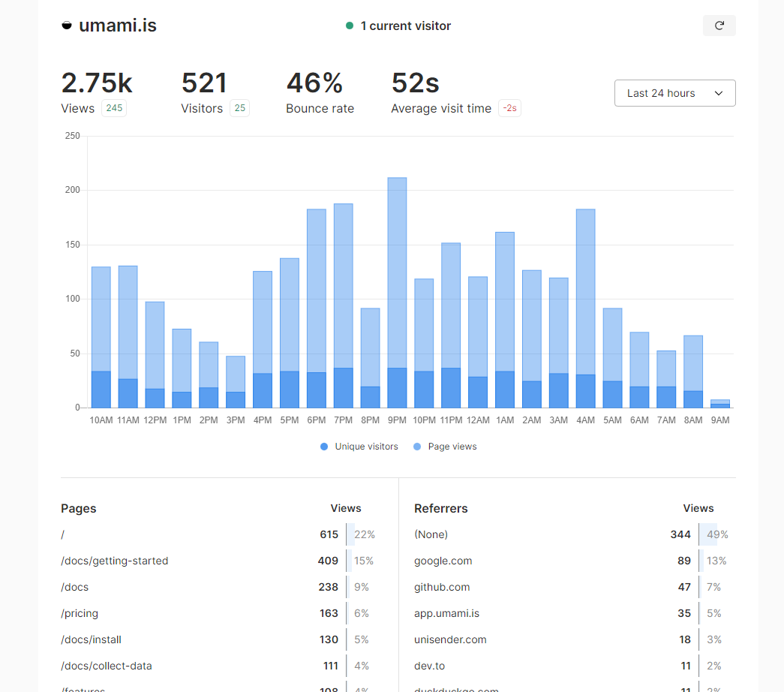The image size is (784, 692).
Task: Click the Views change badge 245
Action: pyautogui.click(x=114, y=108)
